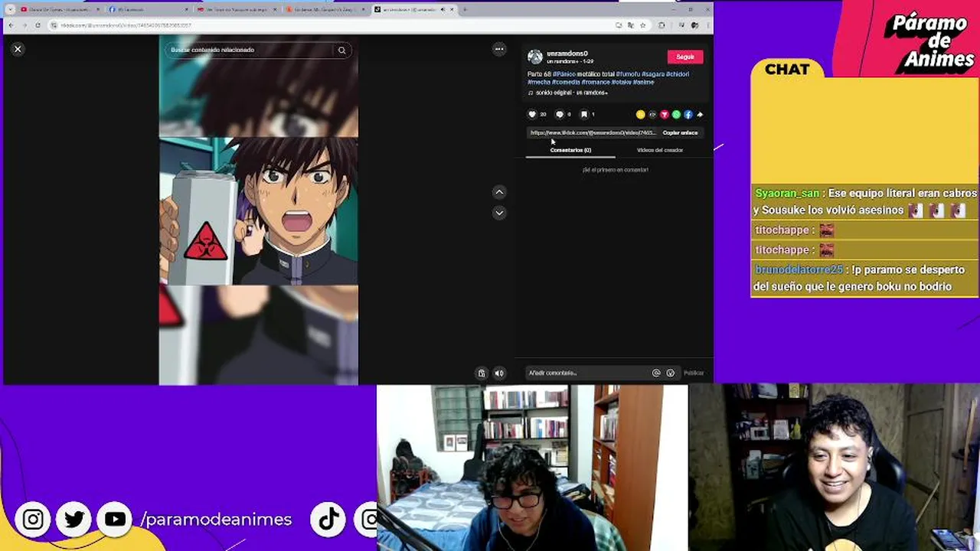Switch to 'Videos del creador' tab
Viewport: 980px width, 551px height.
point(660,150)
